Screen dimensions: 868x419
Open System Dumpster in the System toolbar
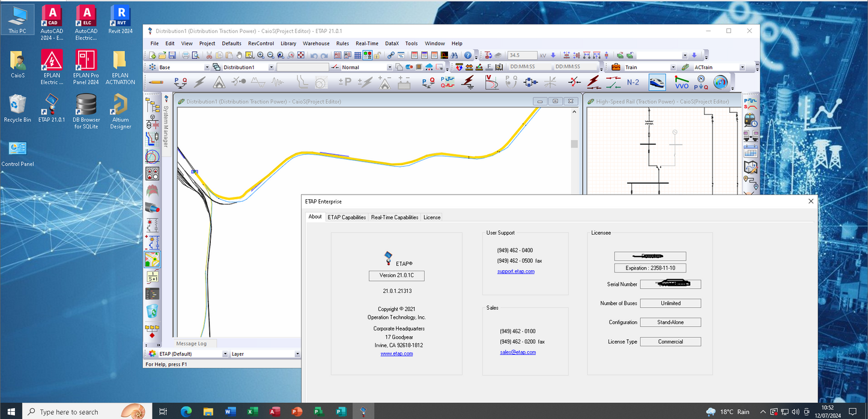[153, 310]
